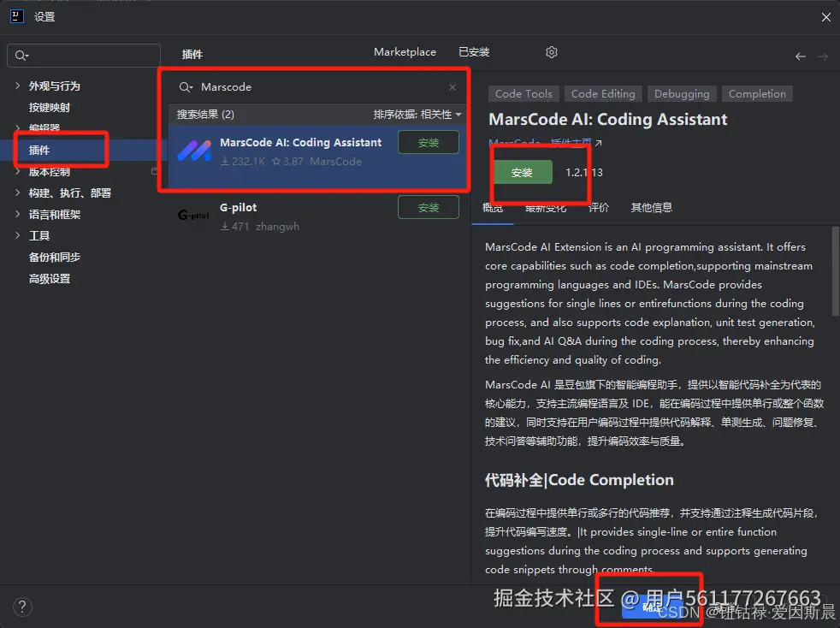The image size is (840, 628).
Task: Click the back navigation arrow
Action: pos(801,56)
